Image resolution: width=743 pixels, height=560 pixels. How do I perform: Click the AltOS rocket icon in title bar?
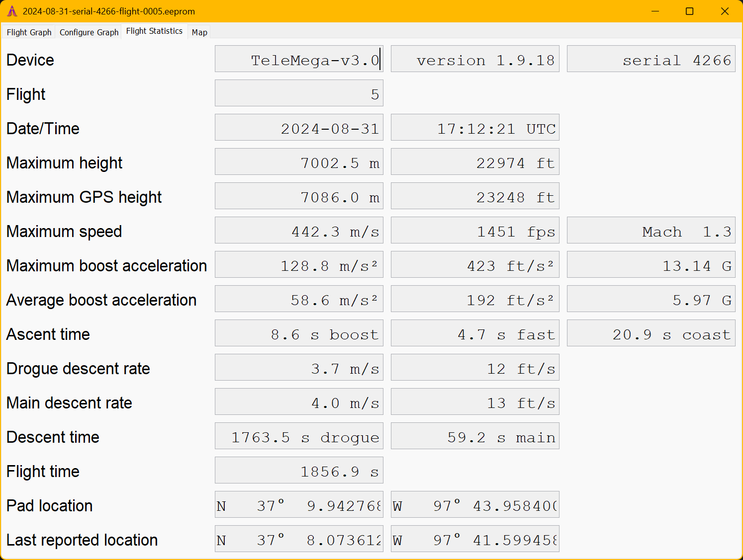(12, 11)
